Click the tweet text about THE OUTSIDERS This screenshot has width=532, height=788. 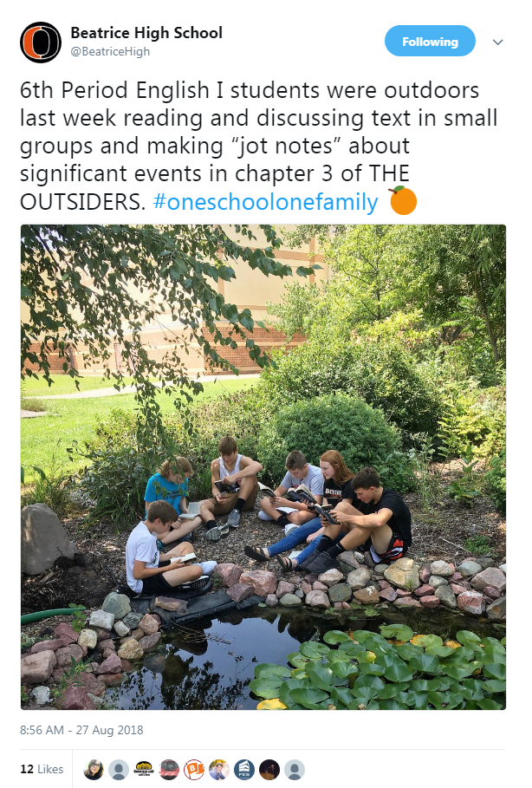point(259,146)
